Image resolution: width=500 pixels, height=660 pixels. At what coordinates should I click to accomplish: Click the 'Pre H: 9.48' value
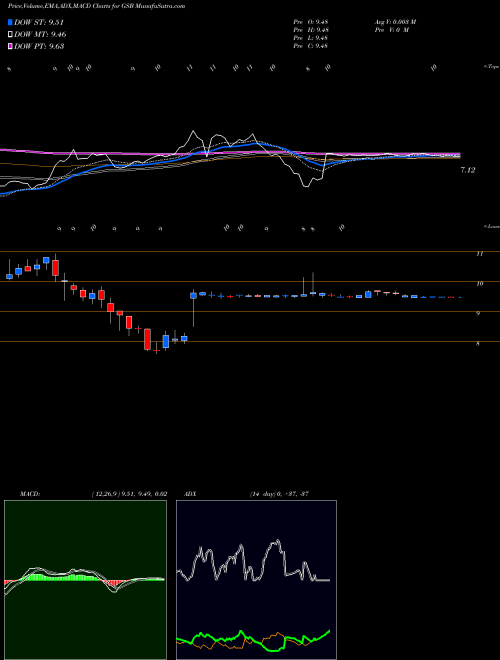click(311, 30)
